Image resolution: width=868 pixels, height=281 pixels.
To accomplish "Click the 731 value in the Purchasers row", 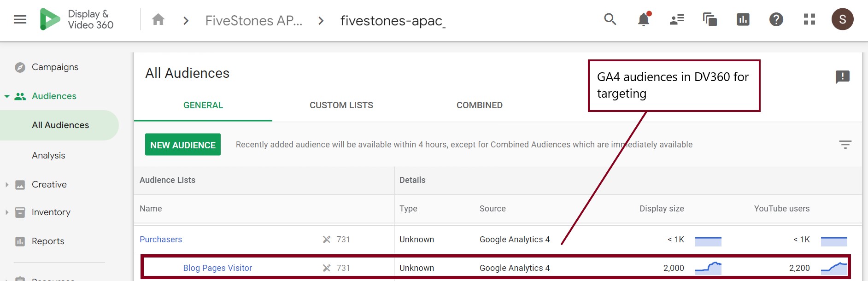I will point(343,240).
